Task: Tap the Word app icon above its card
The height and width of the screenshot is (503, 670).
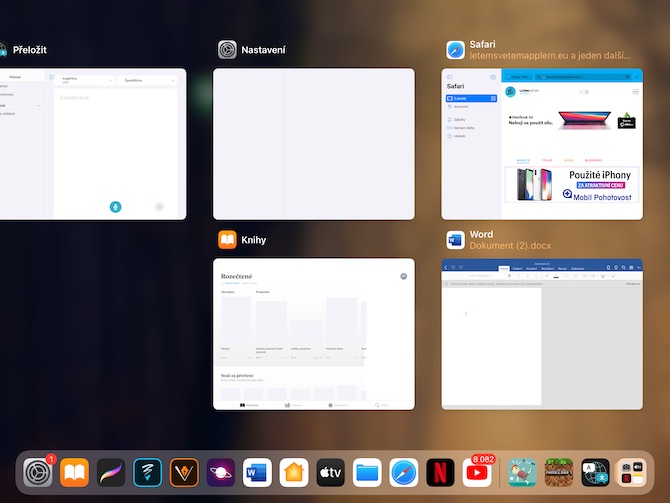Action: [x=455, y=240]
